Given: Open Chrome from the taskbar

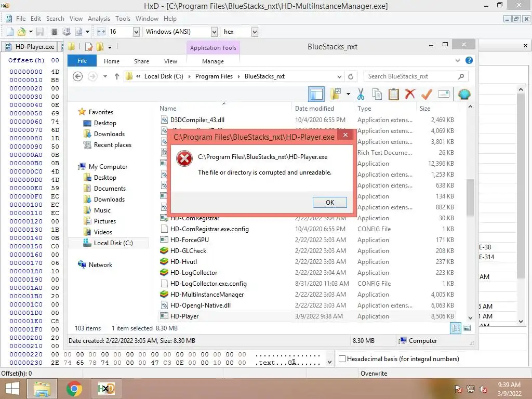Looking at the screenshot, I should [x=74, y=389].
